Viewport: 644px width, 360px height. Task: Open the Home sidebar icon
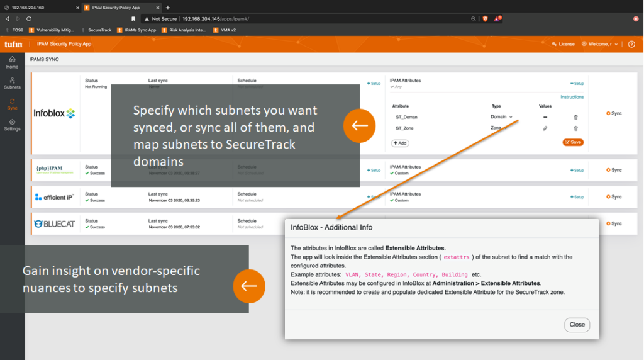[x=12, y=62]
